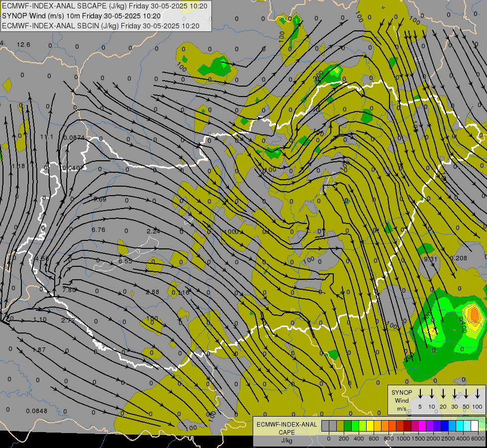Select the first gray CAPE legend swatch
The width and height of the screenshot is (487, 448).
[325, 426]
